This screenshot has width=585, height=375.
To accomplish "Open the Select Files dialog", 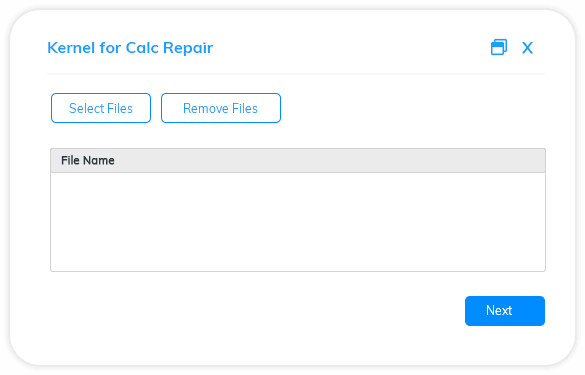I will point(101,108).
